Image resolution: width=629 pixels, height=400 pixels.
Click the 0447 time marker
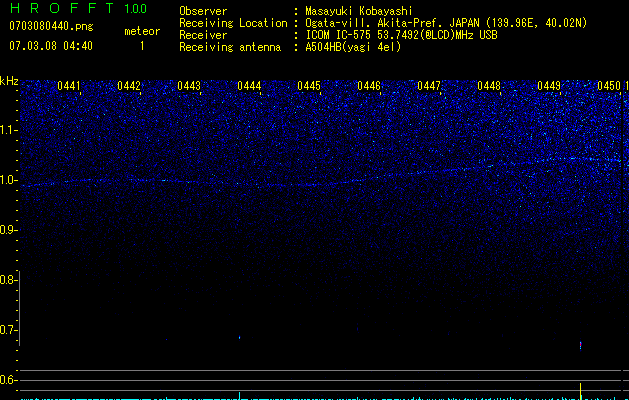coord(429,87)
